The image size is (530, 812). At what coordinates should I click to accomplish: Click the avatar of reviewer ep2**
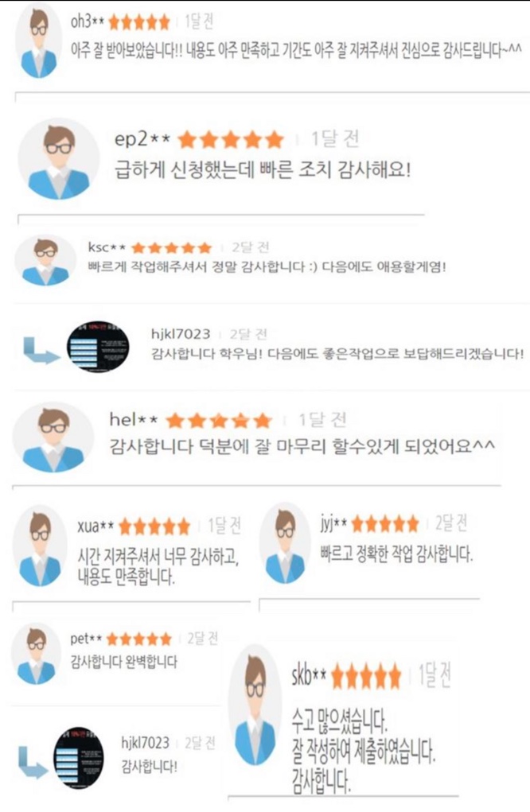[59, 160]
